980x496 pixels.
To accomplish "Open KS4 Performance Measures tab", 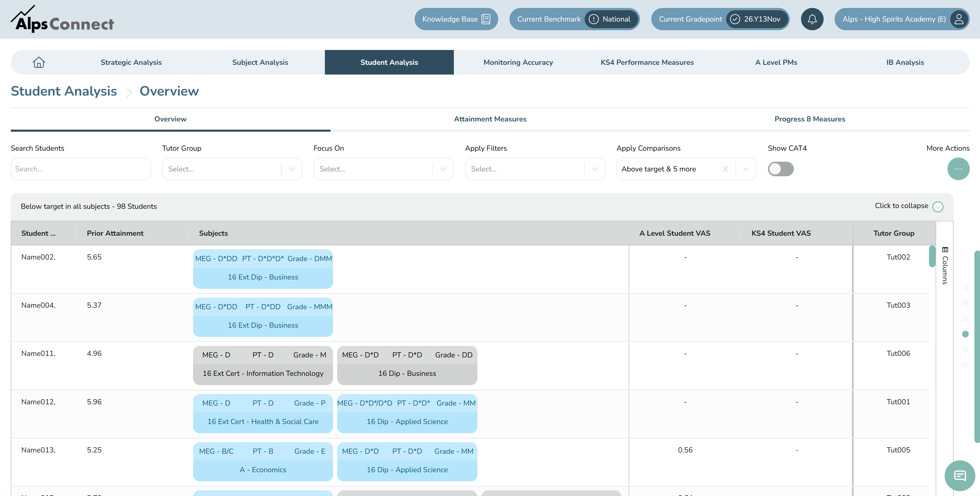I will pyautogui.click(x=647, y=62).
